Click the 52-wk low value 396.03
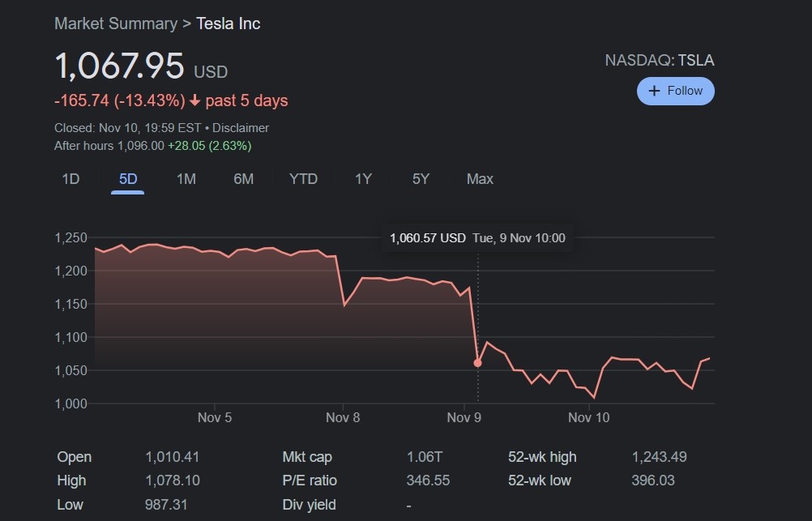Viewport: 812px width, 521px height. pos(653,480)
